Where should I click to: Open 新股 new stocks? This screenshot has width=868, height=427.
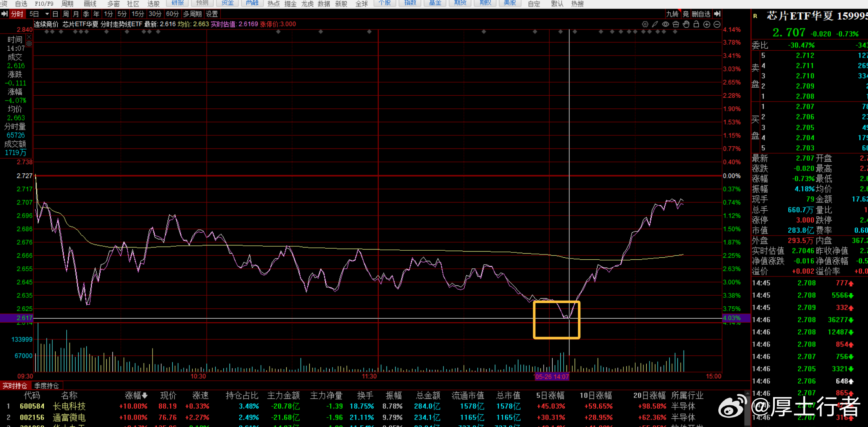[x=341, y=4]
